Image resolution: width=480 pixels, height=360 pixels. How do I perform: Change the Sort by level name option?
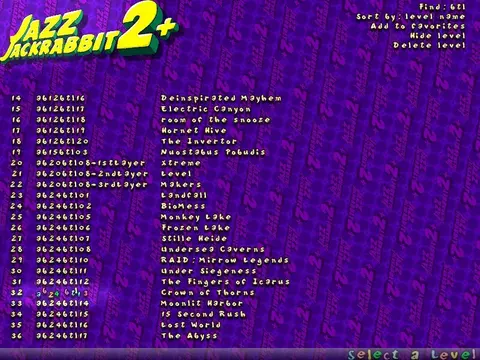[411, 17]
